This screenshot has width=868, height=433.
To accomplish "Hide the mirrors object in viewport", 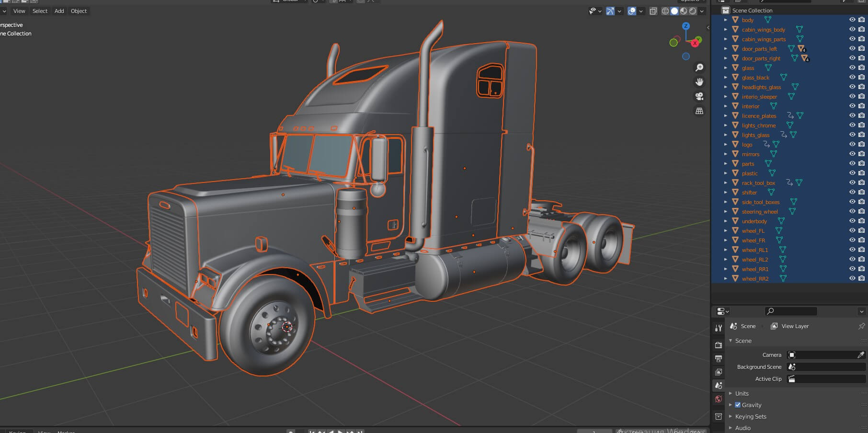I will tap(852, 154).
